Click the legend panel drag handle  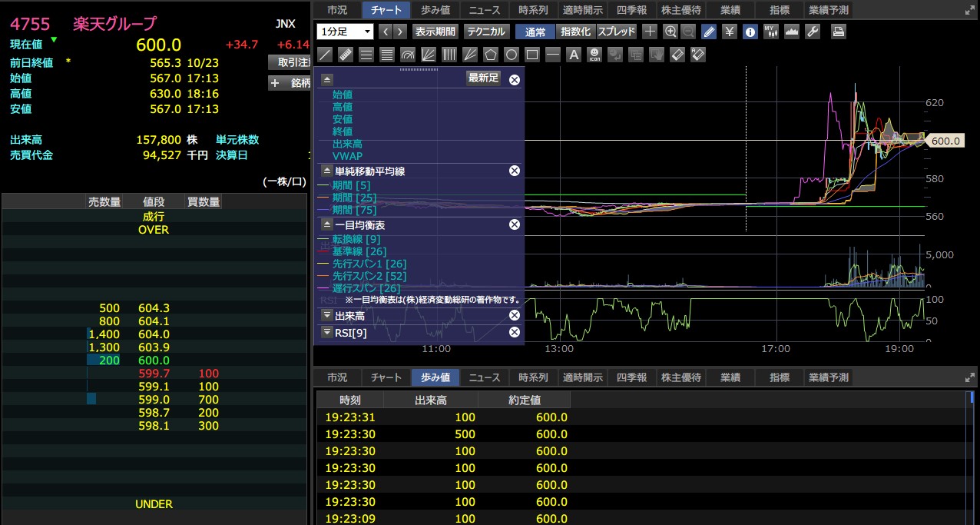click(x=419, y=69)
